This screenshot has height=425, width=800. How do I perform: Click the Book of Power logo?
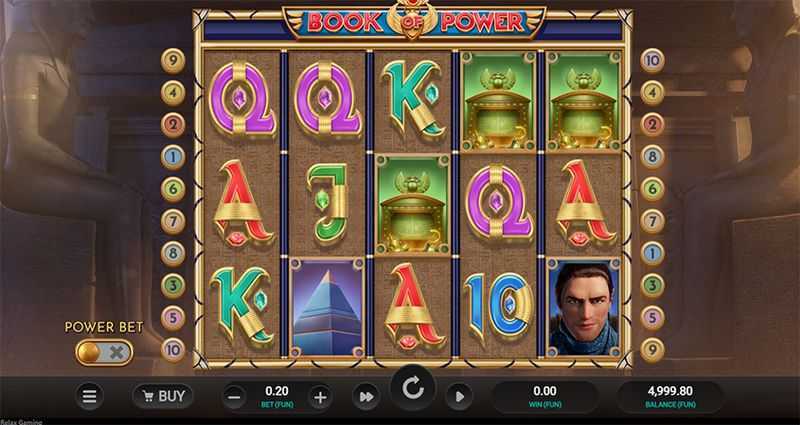[414, 22]
